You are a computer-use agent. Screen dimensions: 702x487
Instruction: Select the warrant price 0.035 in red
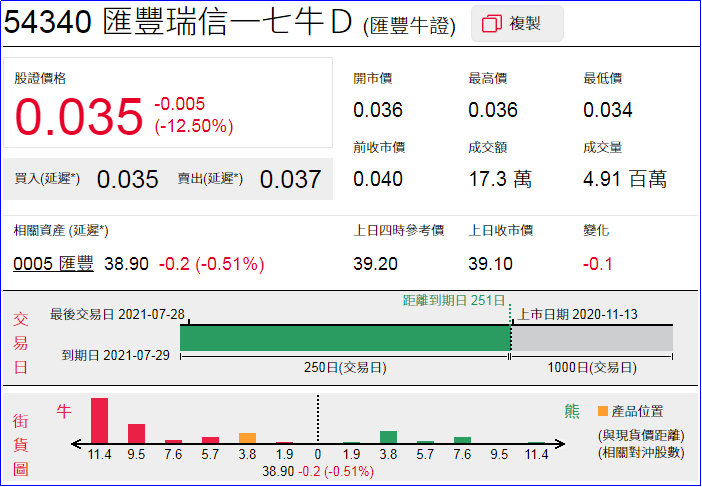tap(79, 116)
